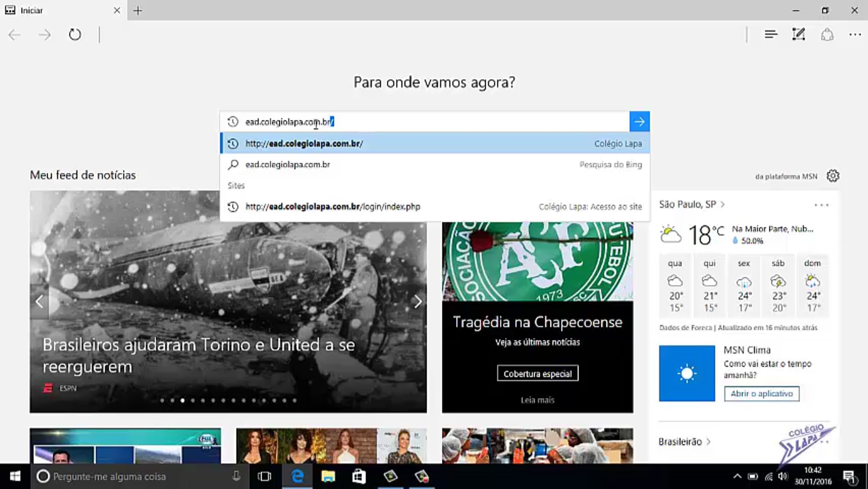Open the Windows Store taskbar icon

click(359, 476)
